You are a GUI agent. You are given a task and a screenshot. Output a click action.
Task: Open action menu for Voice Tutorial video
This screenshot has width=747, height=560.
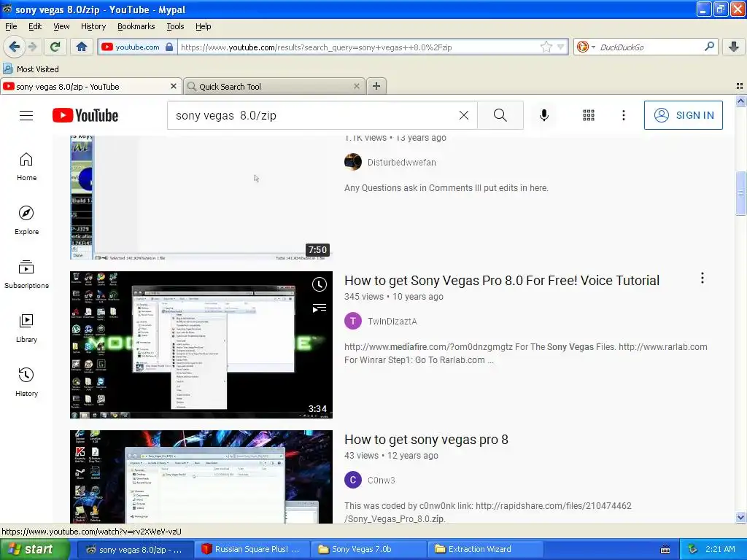click(703, 278)
